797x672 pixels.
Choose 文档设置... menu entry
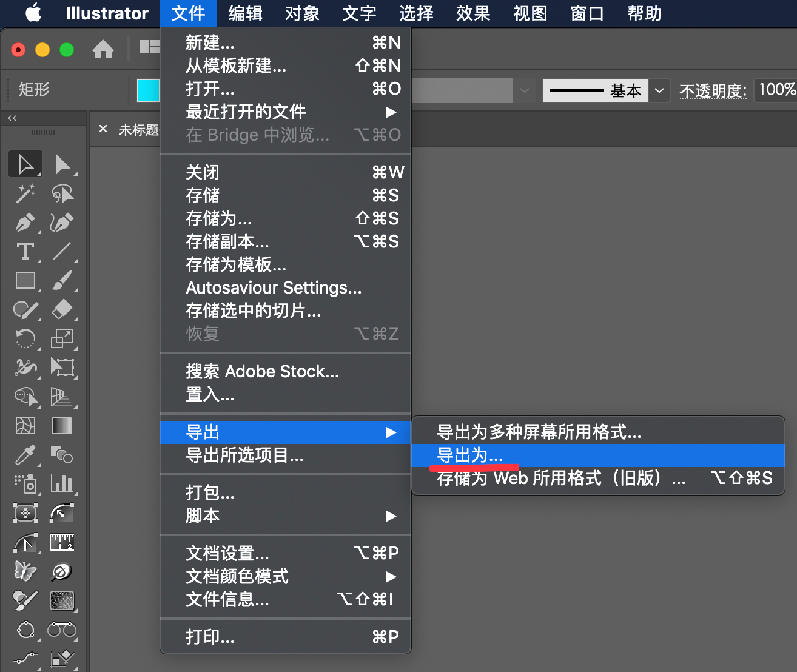click(286, 553)
